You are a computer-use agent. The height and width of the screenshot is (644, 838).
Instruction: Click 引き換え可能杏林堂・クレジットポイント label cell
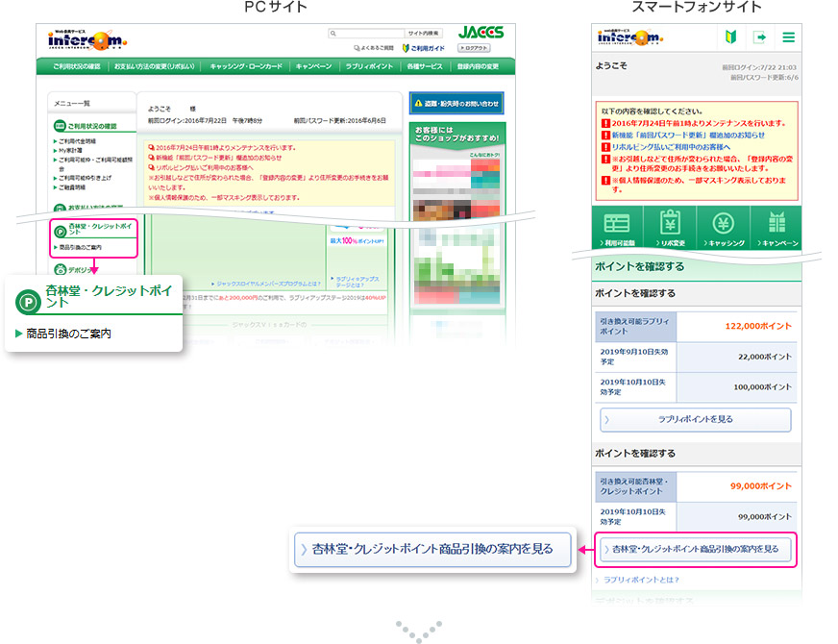click(635, 486)
